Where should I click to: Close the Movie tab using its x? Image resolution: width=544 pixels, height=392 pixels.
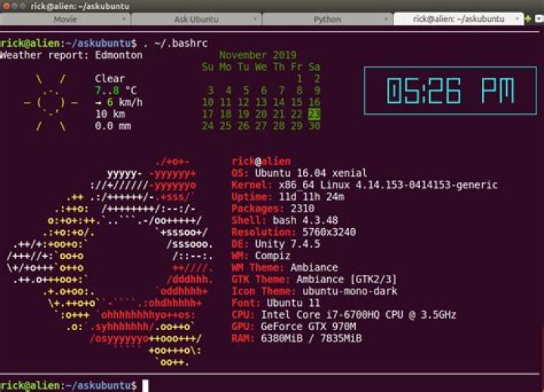tap(124, 20)
